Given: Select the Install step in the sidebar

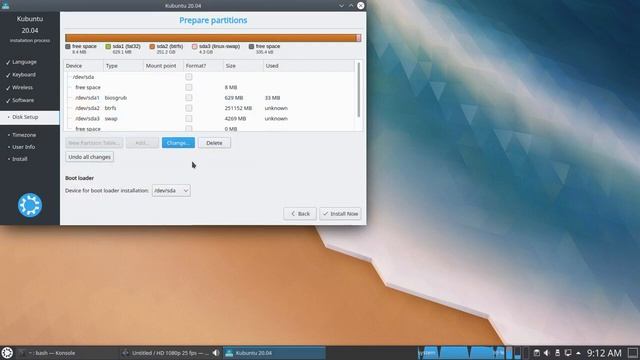Looking at the screenshot, I should pos(20,159).
